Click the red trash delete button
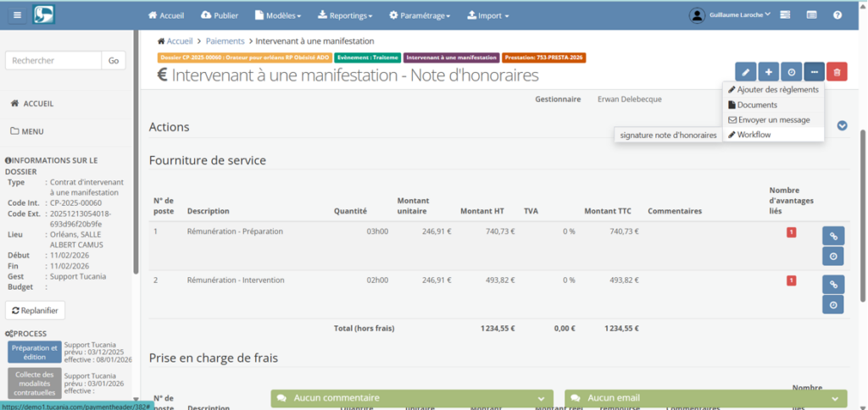Viewport: 868px width, 410px height. pyautogui.click(x=836, y=73)
